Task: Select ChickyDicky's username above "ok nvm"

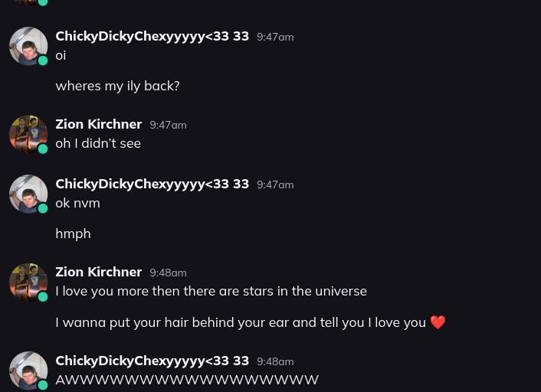Action: pos(152,184)
